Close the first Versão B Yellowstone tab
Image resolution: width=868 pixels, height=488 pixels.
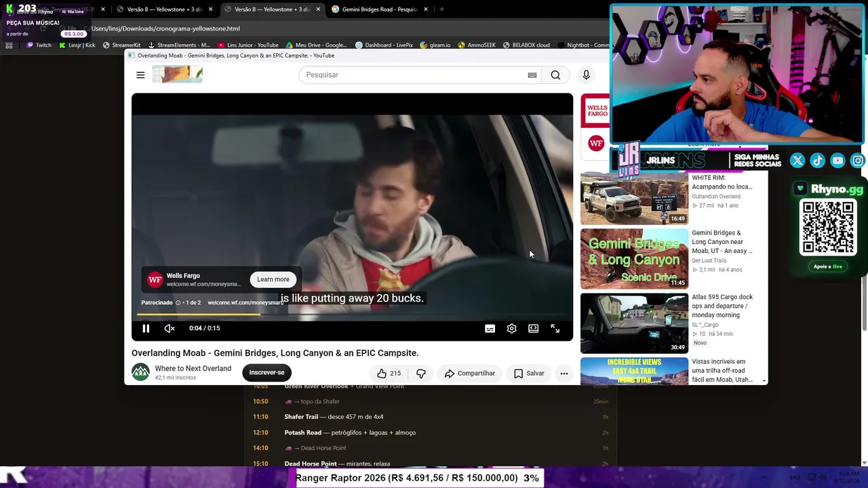click(x=210, y=9)
